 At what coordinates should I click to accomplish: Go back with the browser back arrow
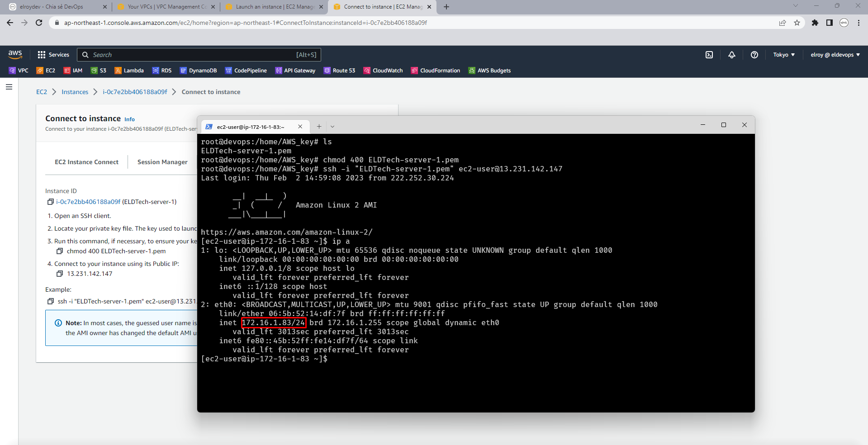pyautogui.click(x=10, y=23)
